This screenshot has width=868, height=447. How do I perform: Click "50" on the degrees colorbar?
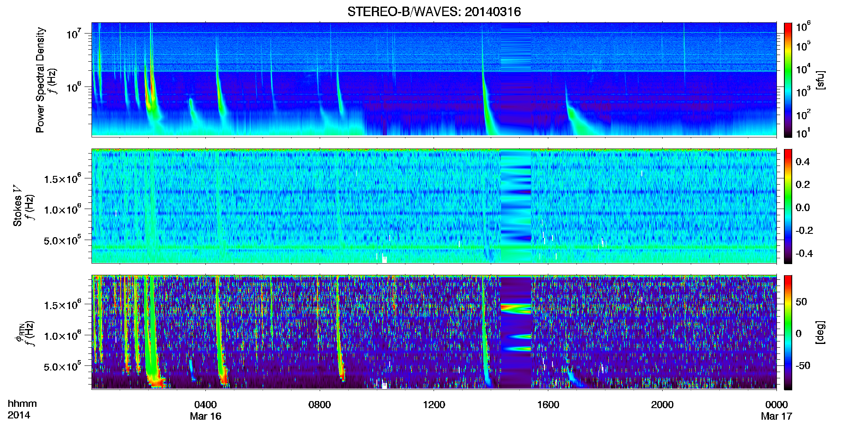[x=801, y=302]
